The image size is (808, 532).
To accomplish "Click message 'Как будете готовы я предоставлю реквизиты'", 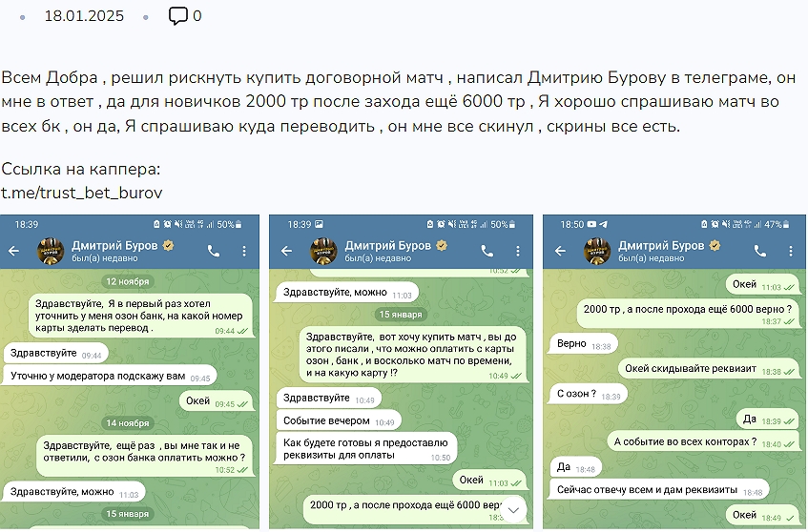I will [x=366, y=448].
